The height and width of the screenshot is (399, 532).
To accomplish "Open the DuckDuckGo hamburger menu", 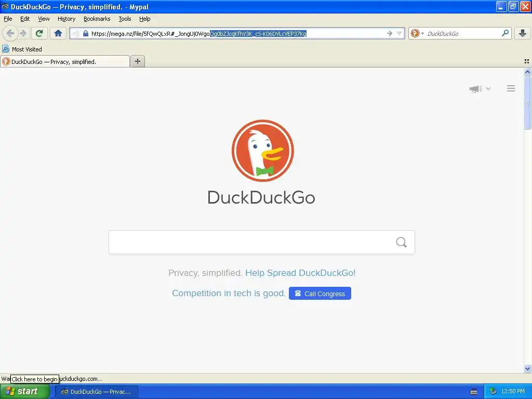I will [511, 88].
